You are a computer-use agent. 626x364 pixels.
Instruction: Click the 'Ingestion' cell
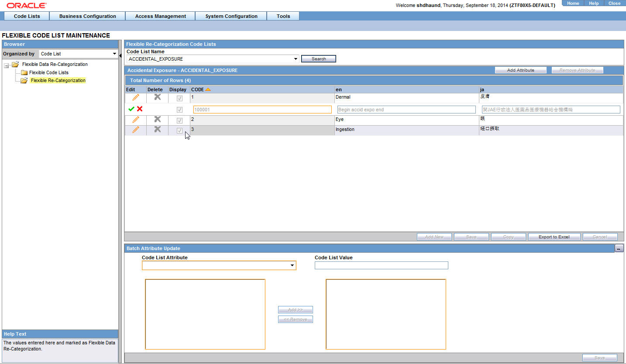(406, 130)
